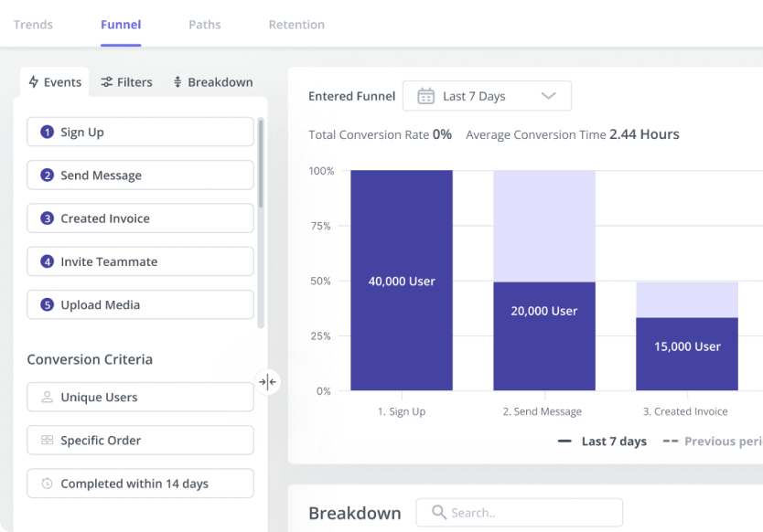
Task: Open the Retention tab
Action: tap(296, 25)
